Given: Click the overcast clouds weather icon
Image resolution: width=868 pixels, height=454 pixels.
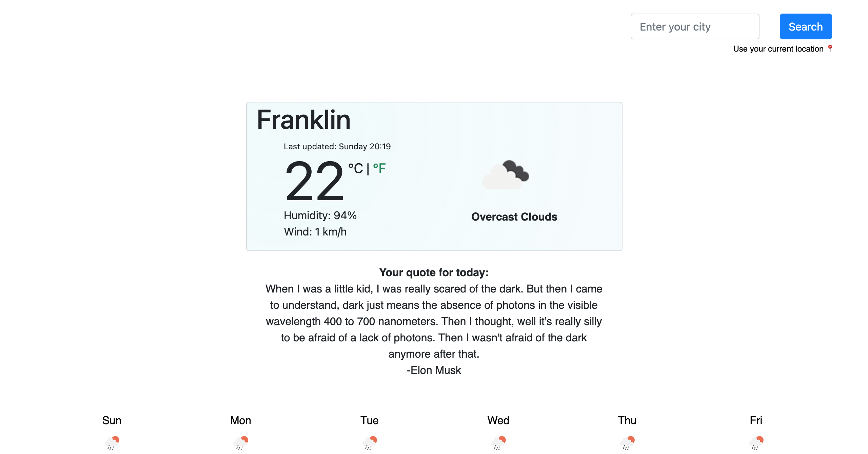Looking at the screenshot, I should click(x=505, y=175).
